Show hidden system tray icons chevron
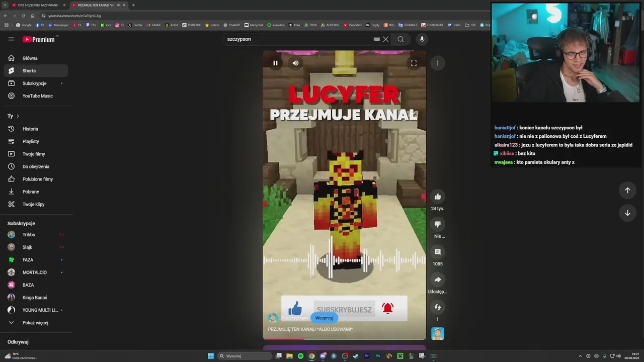The width and height of the screenshot is (644, 362). [580, 356]
